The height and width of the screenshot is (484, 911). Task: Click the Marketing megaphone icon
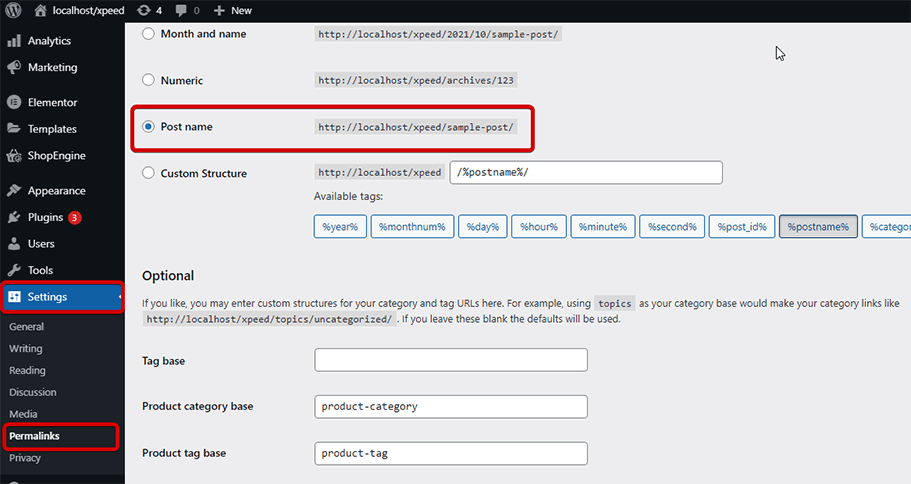coord(14,67)
